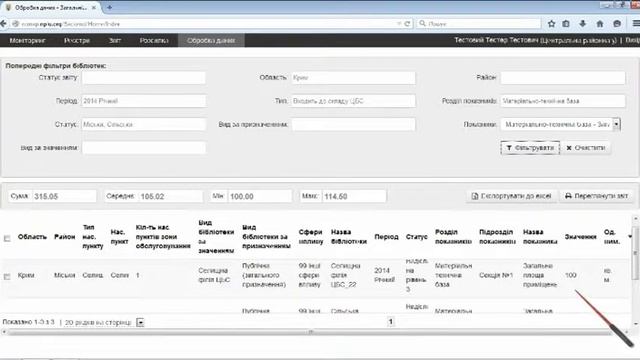640x360 pixels.
Task: Open the Розсилки menu item
Action: point(154,40)
